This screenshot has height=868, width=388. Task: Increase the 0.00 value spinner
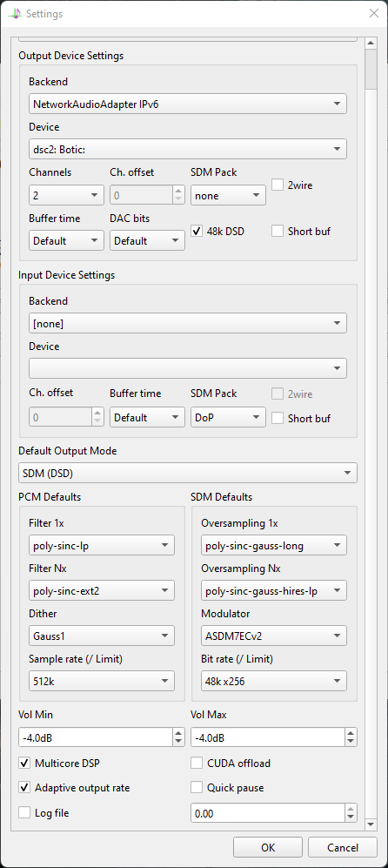[x=351, y=809]
